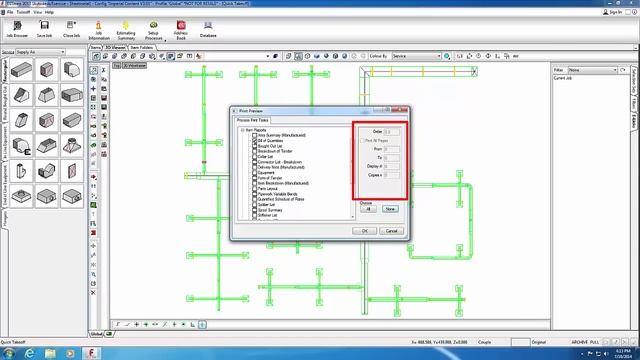Open the File menu
This screenshot has height=360, width=640.
coord(10,12)
